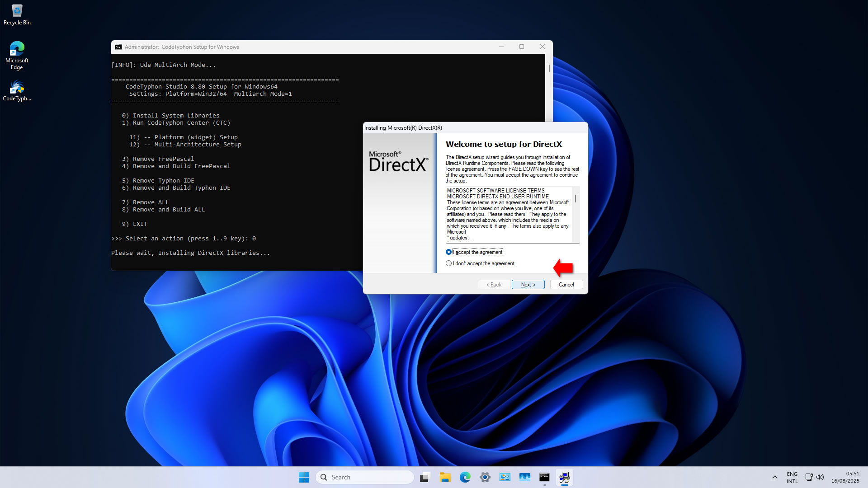The height and width of the screenshot is (488, 868).
Task: Click "Welcome to setup for DirectX" heading
Action: [x=504, y=144]
